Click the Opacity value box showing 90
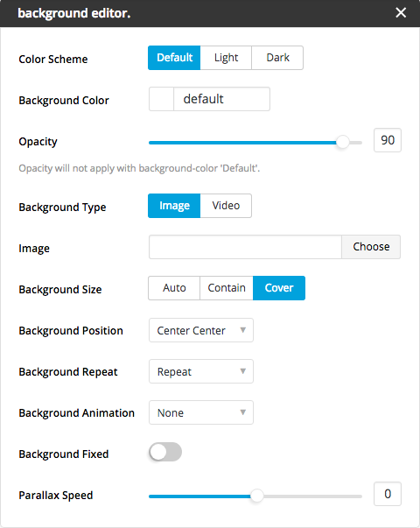The height and width of the screenshot is (528, 420). (x=388, y=140)
